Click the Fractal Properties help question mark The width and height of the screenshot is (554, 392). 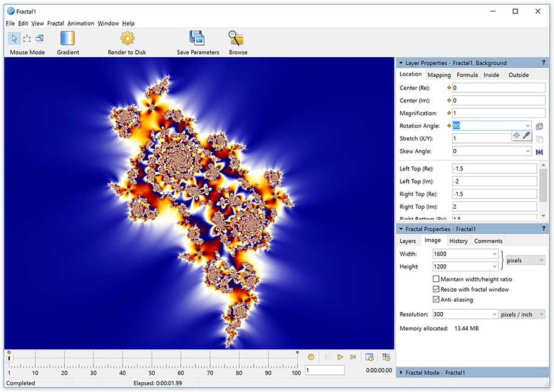click(544, 228)
